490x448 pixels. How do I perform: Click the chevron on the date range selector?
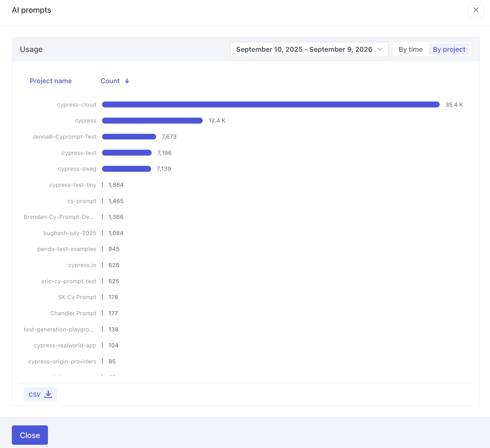[380, 49]
